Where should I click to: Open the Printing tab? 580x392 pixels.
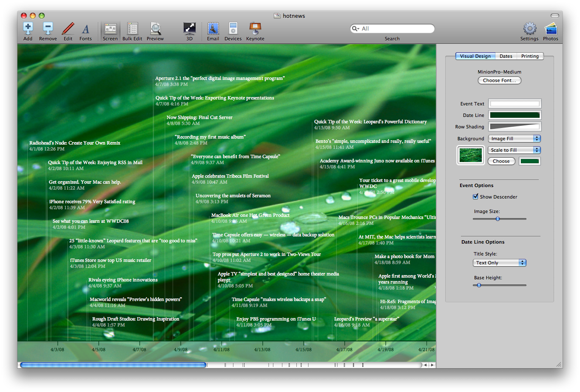point(530,56)
